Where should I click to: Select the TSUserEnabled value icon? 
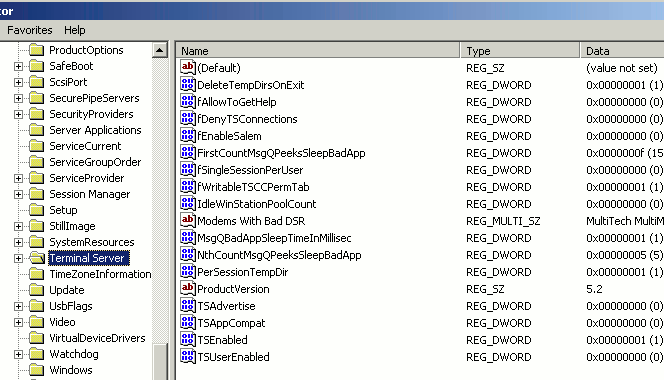point(188,356)
